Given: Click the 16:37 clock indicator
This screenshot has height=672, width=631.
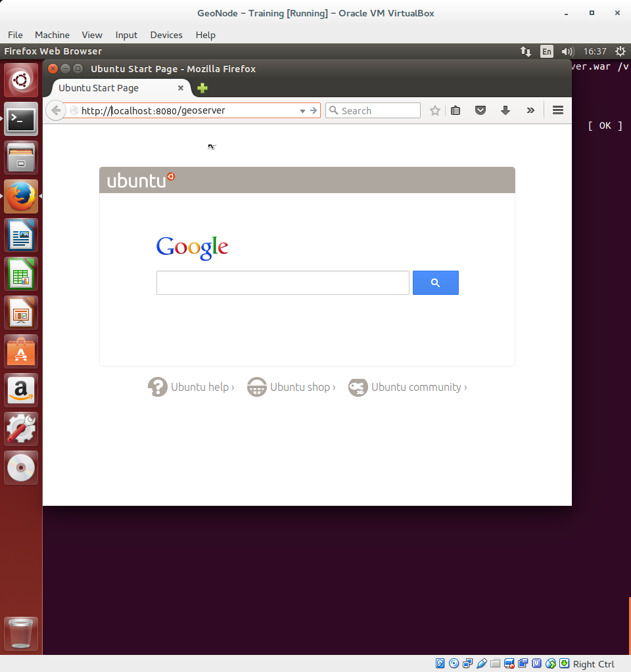Looking at the screenshot, I should pos(595,51).
